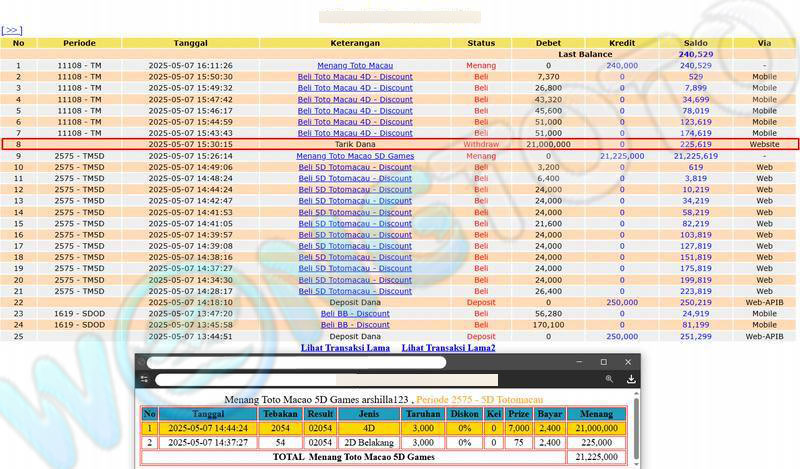The width and height of the screenshot is (800, 469).
Task: Click the [>>] next page link
Action: (x=12, y=31)
